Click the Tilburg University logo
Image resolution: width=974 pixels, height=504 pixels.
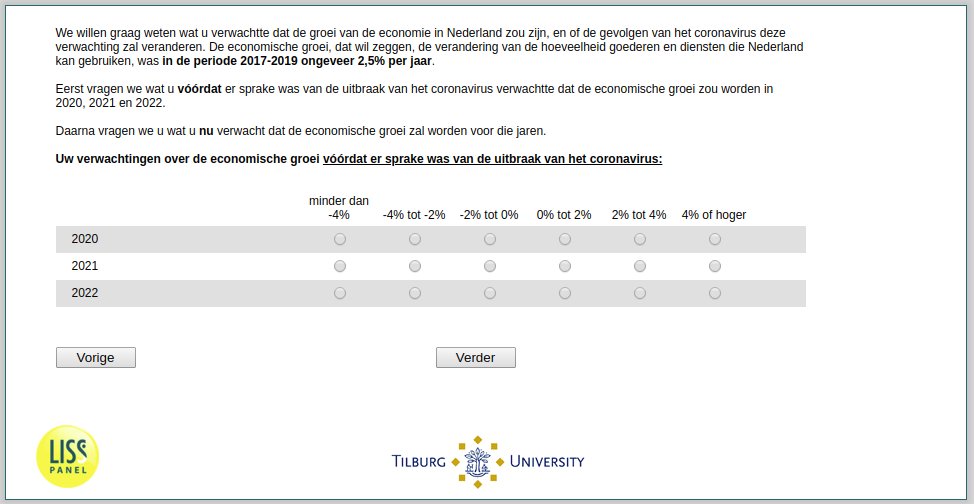click(x=488, y=462)
